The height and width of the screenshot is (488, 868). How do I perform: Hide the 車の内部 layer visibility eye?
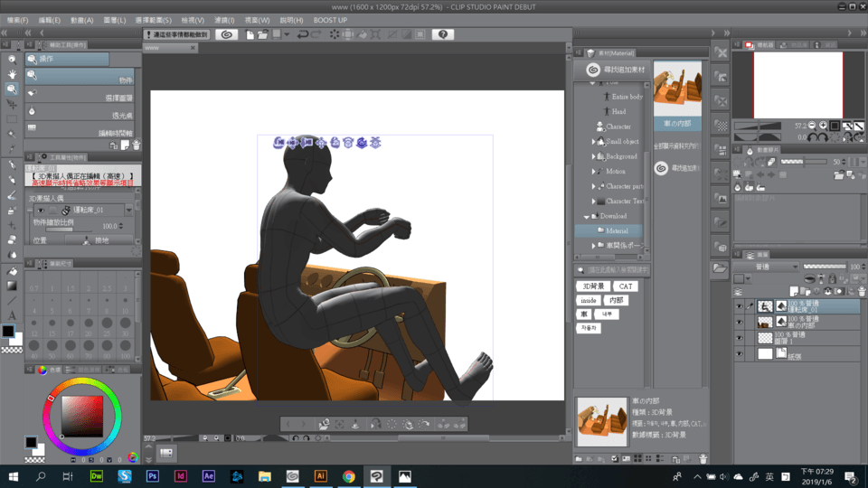click(x=739, y=322)
